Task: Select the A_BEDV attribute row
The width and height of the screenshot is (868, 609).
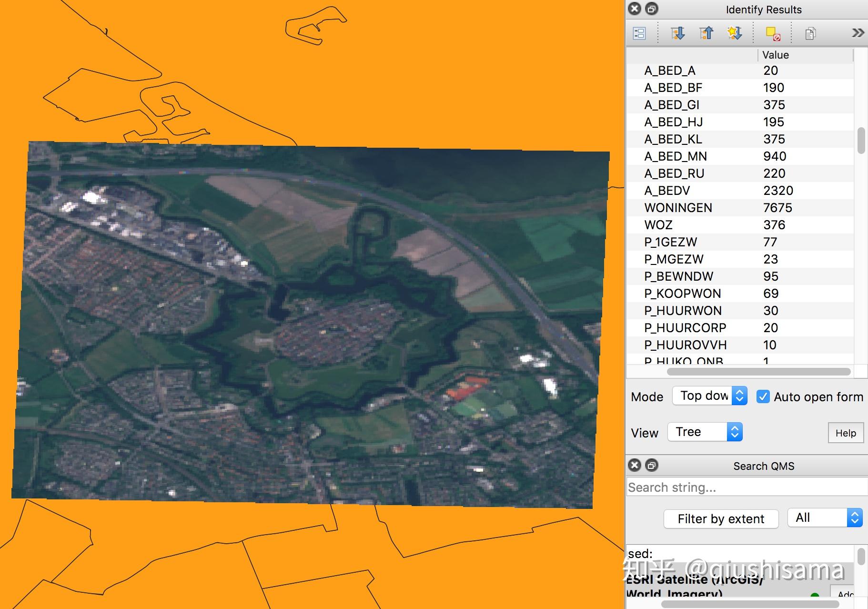Action: (x=740, y=191)
